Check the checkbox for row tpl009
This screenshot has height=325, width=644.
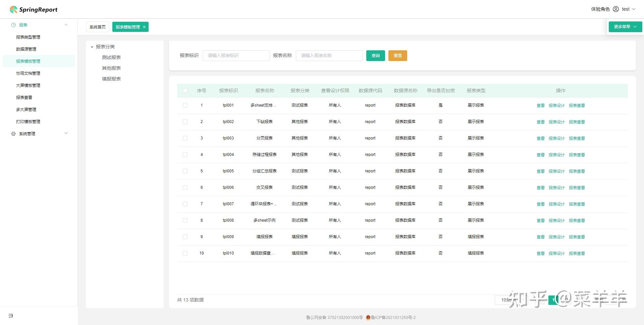[185, 237]
